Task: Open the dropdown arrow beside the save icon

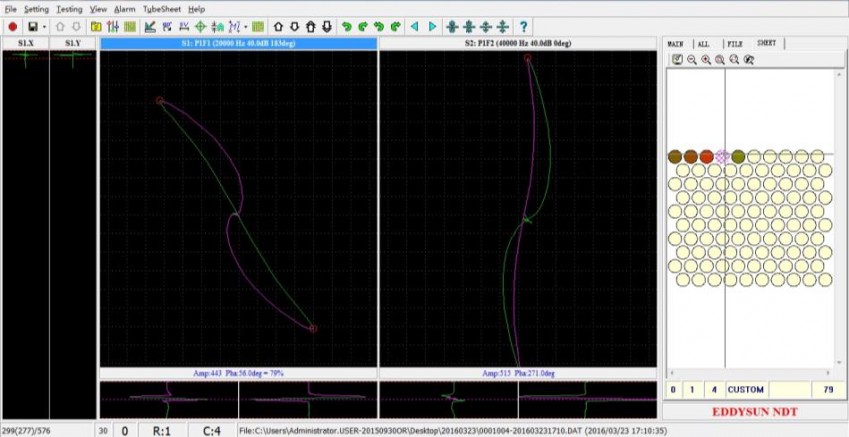Action: [x=44, y=26]
